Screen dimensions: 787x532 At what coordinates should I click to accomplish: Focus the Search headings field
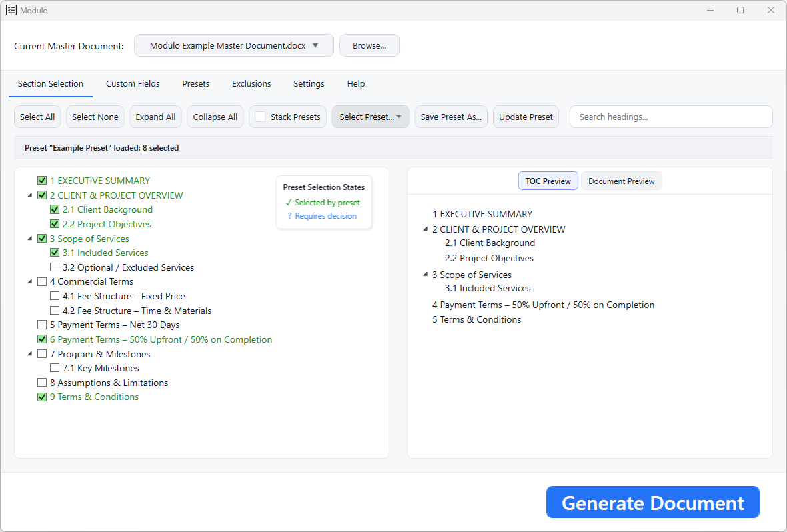[671, 117]
